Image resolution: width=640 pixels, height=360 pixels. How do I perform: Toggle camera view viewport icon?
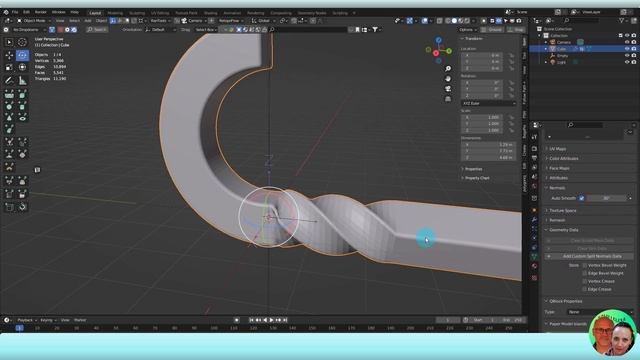tap(448, 89)
